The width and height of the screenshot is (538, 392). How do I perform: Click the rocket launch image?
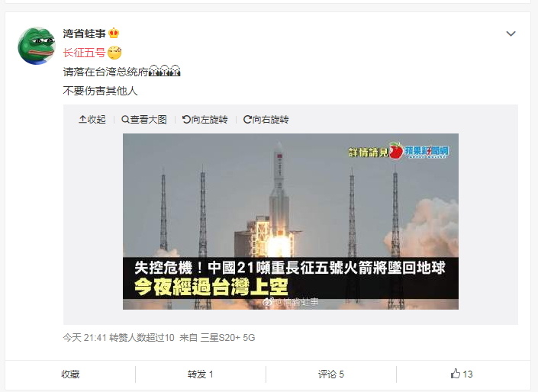pyautogui.click(x=291, y=222)
